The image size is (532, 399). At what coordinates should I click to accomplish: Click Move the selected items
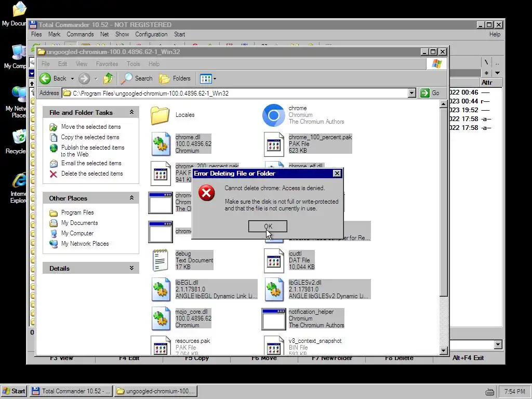(x=91, y=127)
